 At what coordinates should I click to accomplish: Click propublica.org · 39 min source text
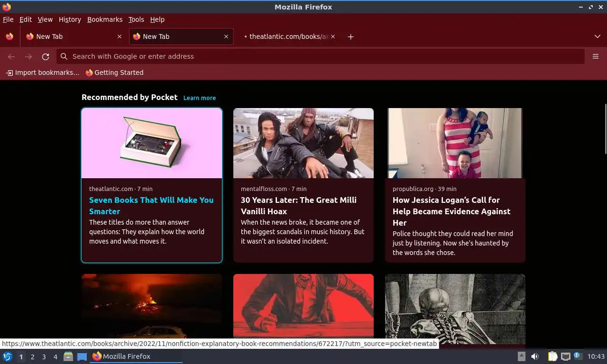click(x=424, y=189)
